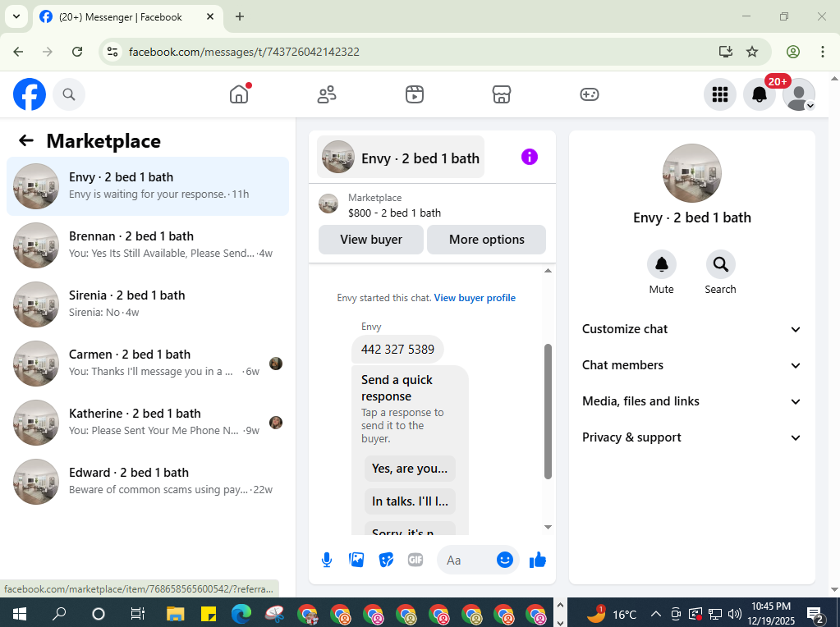Open Notifications bell with 20+ badge
Image resolution: width=840 pixels, height=627 pixels.
(x=760, y=94)
